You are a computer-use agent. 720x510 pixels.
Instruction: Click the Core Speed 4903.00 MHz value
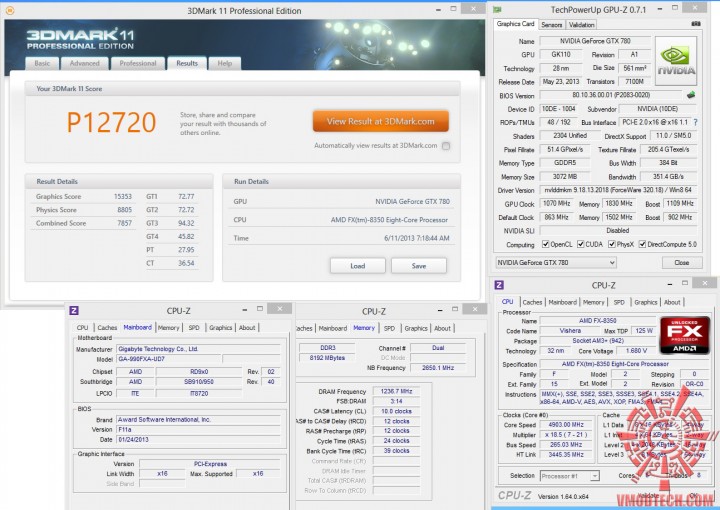[x=566, y=425]
